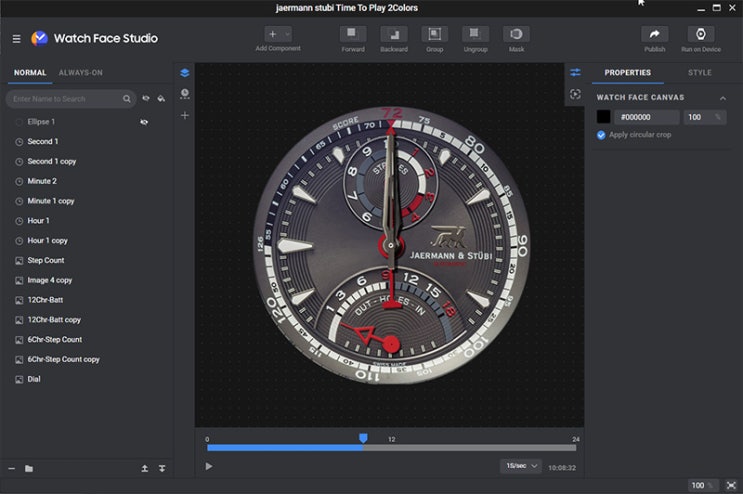Click the Group tool icon

pyautogui.click(x=435, y=34)
